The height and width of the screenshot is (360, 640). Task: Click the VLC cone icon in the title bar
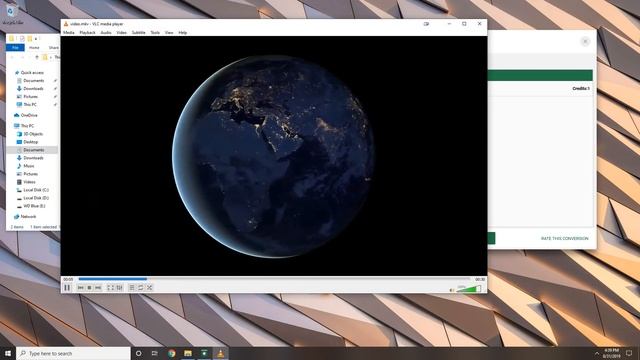(x=66, y=24)
